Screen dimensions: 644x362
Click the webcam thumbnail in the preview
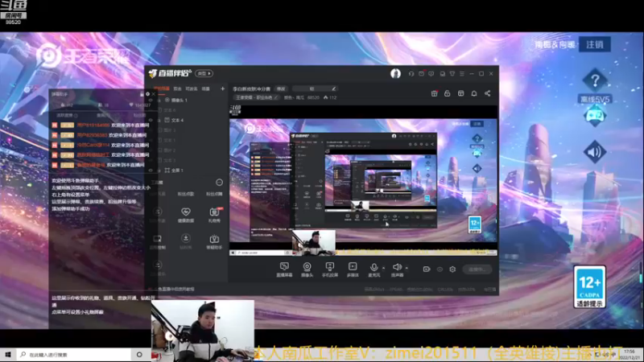313,243
